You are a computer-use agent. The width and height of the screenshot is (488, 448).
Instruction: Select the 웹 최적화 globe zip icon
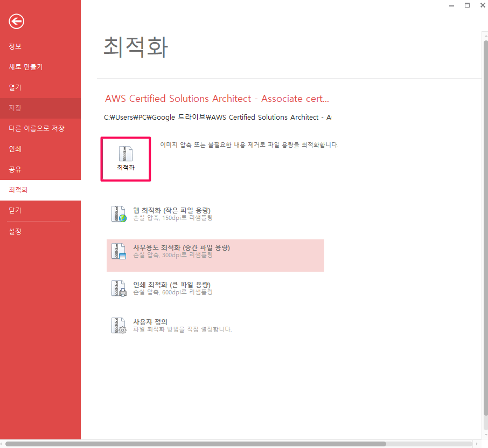click(x=118, y=213)
